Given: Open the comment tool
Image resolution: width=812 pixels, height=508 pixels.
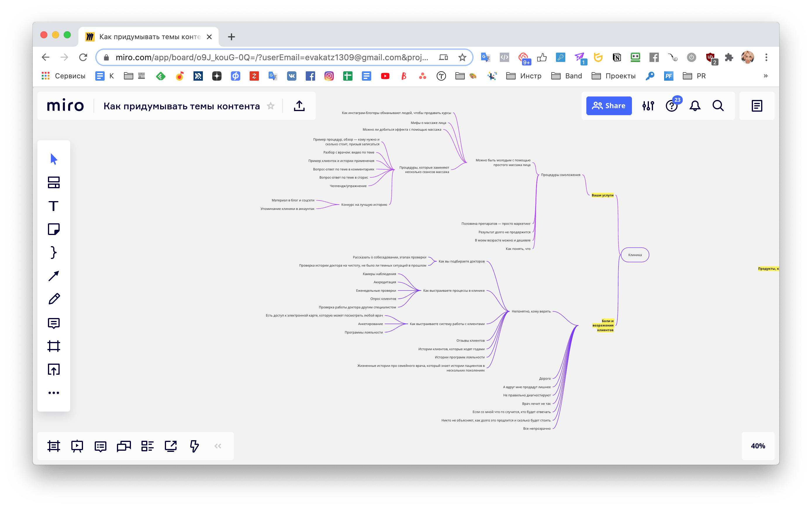Looking at the screenshot, I should [x=54, y=323].
